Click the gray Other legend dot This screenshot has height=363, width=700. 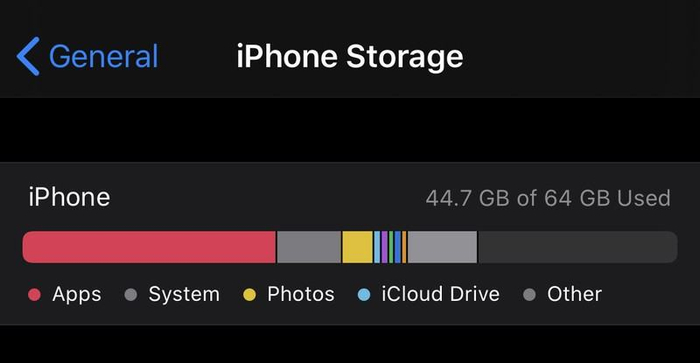pos(529,295)
